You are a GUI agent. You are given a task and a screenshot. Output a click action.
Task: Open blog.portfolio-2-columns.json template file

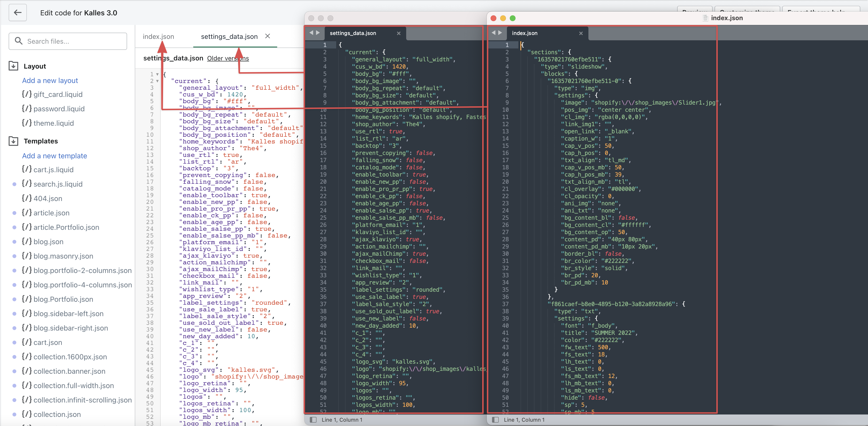[82, 270]
